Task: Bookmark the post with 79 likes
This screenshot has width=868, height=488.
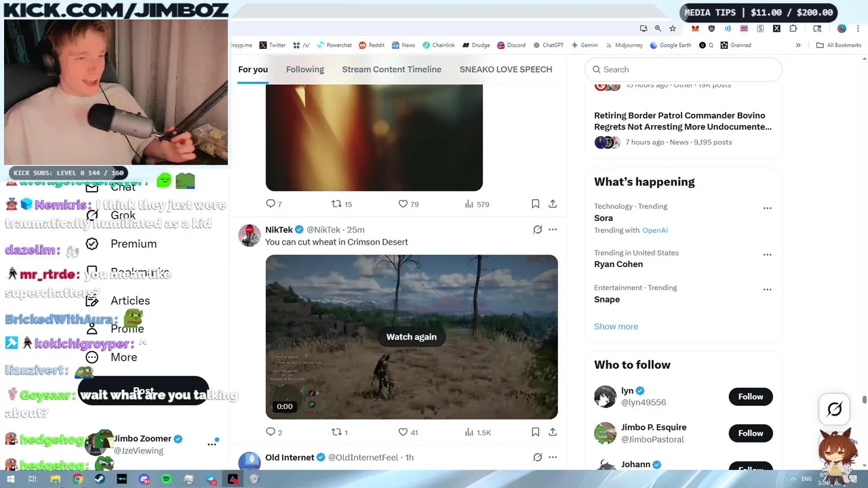Action: [535, 203]
